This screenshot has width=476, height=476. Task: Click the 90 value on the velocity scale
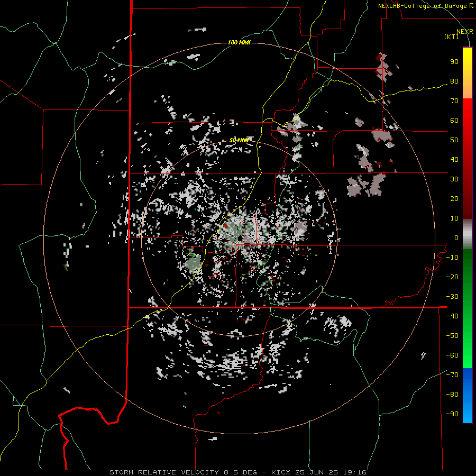tap(454, 62)
